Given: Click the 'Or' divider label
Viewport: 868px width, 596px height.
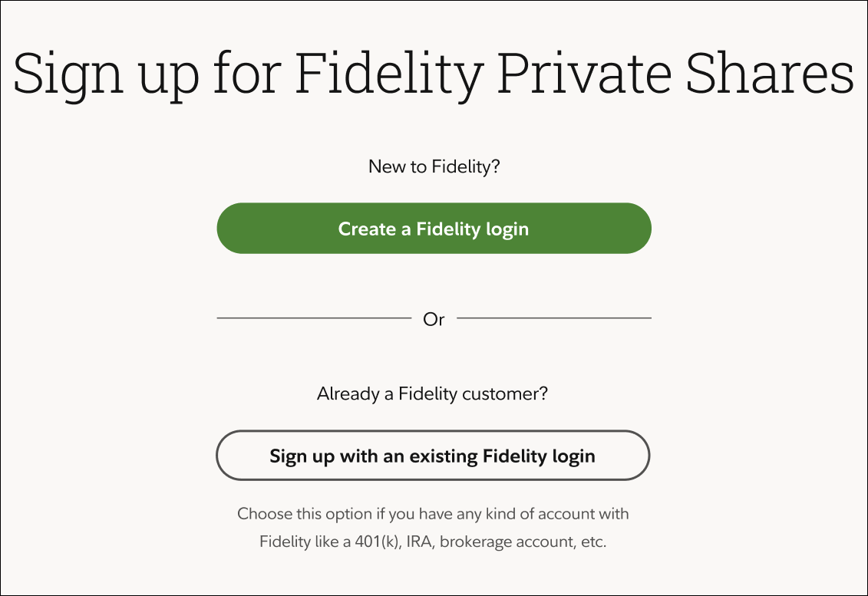Looking at the screenshot, I should pos(434,319).
